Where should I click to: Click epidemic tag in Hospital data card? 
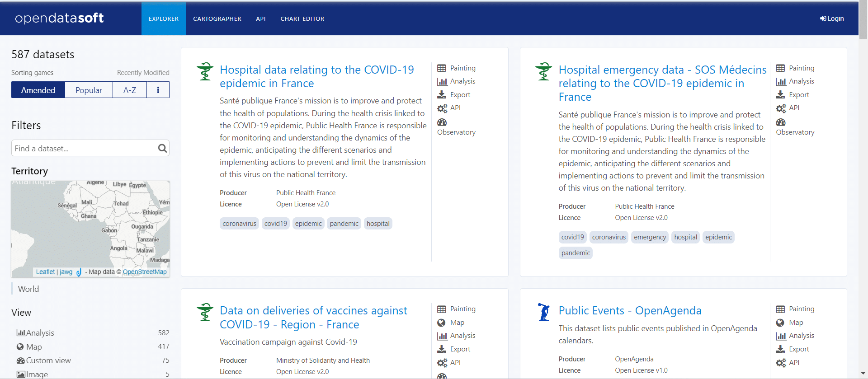(x=308, y=224)
